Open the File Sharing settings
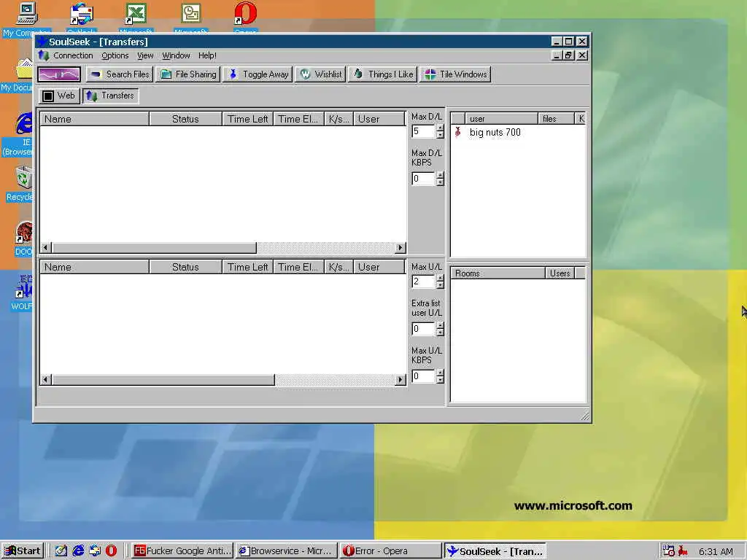Screen dimensions: 747x560 [188, 74]
